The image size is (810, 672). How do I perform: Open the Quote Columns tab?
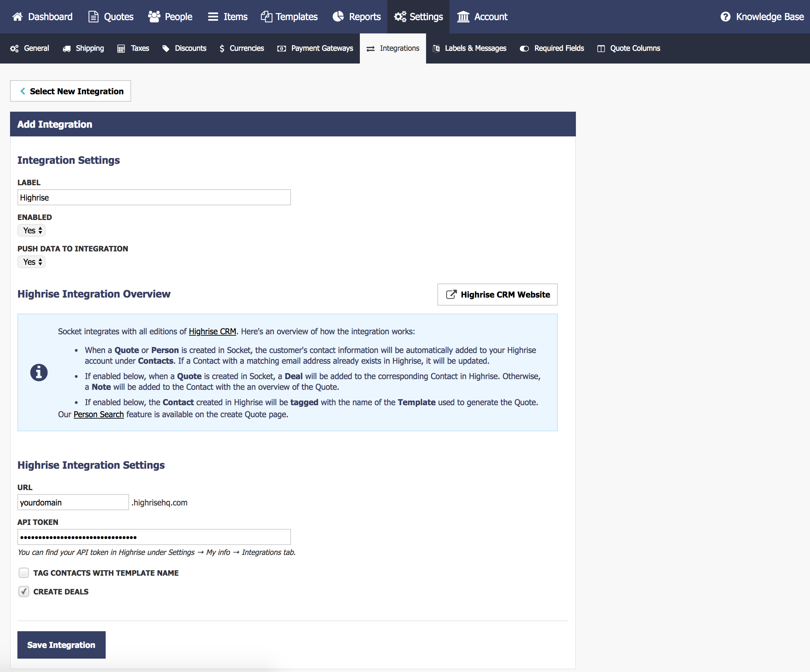point(629,48)
